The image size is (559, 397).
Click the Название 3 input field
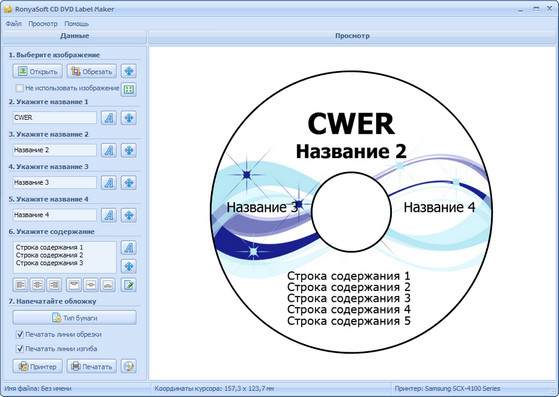55,182
